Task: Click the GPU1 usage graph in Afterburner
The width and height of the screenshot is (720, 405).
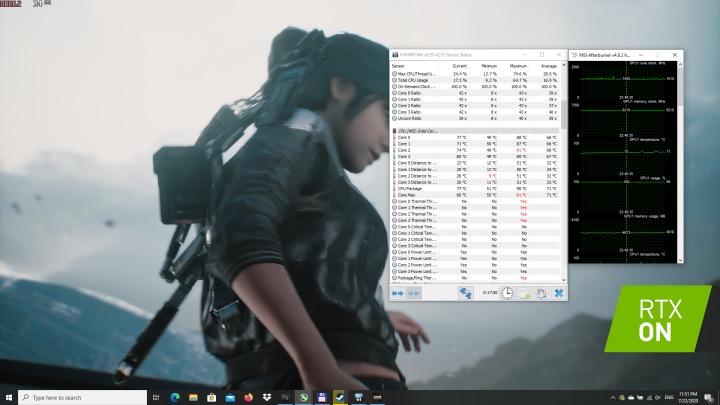Action: (x=624, y=194)
